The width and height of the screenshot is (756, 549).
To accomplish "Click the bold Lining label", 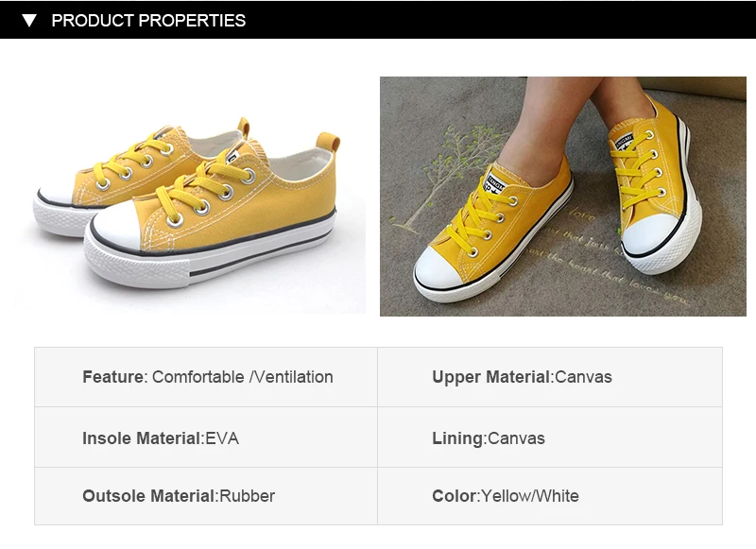I will [457, 438].
